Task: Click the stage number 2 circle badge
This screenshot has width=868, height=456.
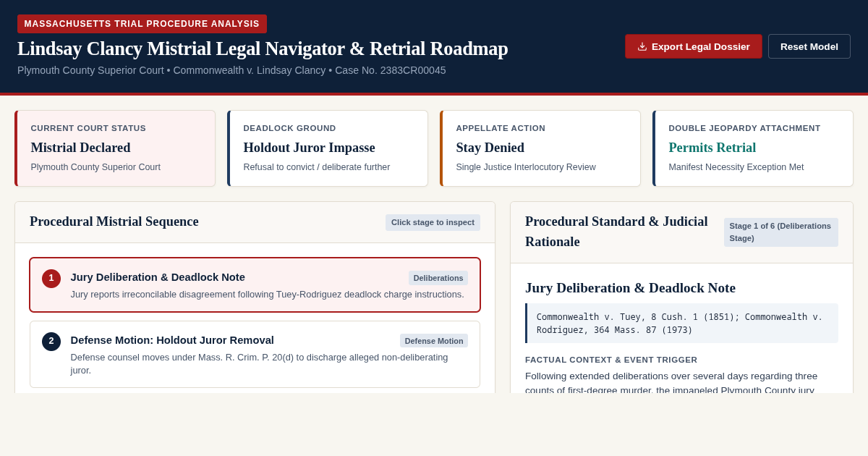Action: point(51,341)
